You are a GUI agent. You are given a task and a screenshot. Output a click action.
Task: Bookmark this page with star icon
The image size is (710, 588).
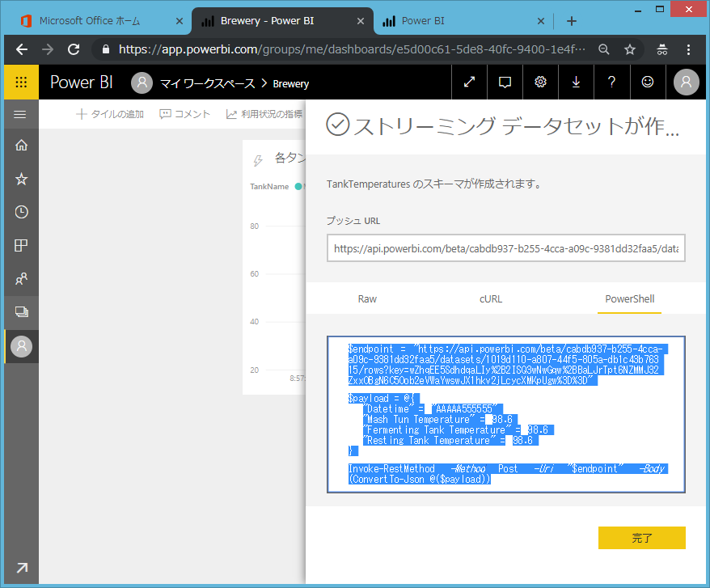[x=630, y=49]
